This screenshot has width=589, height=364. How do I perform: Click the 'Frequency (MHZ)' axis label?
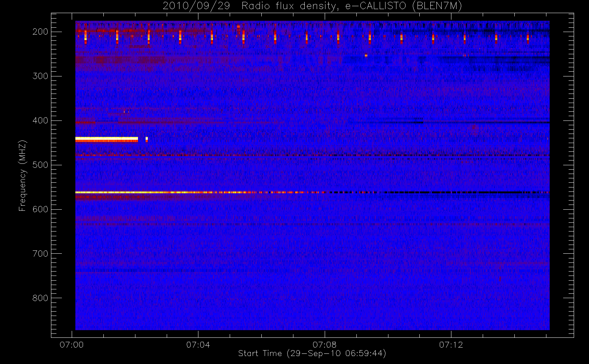pyautogui.click(x=23, y=175)
